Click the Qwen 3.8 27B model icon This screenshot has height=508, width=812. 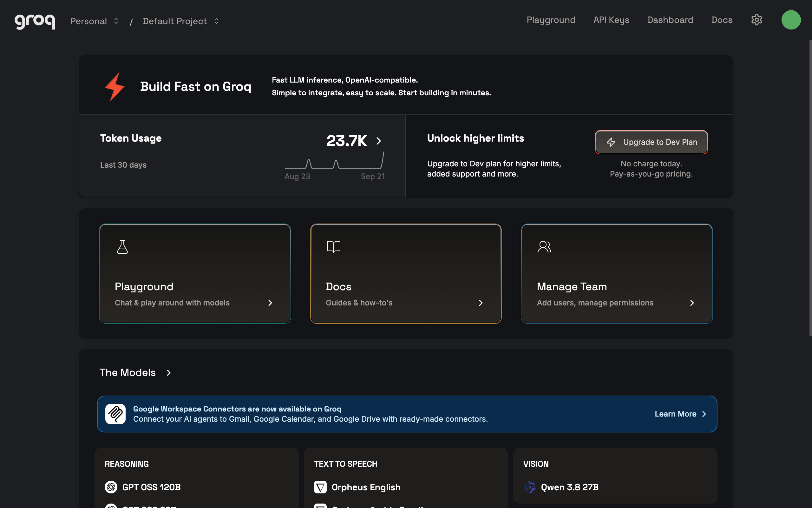[x=530, y=487]
